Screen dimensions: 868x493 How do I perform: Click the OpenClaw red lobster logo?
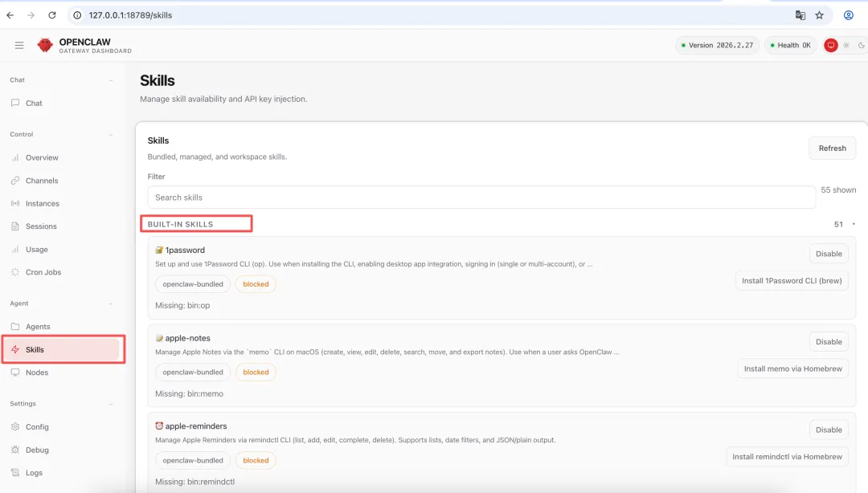[45, 46]
